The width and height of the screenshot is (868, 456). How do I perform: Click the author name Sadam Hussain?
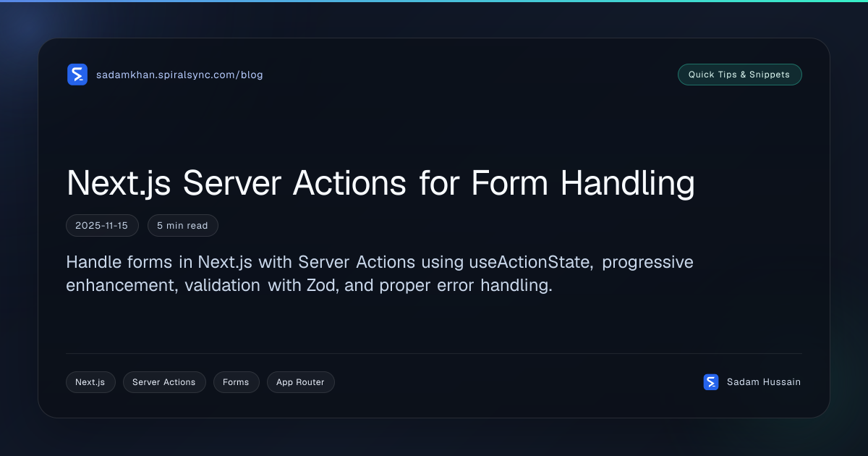click(764, 382)
